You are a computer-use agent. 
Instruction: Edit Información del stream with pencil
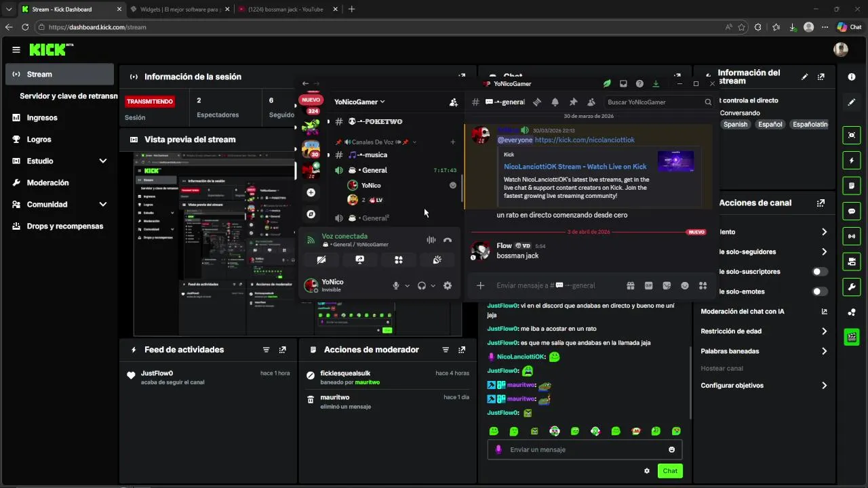(805, 77)
